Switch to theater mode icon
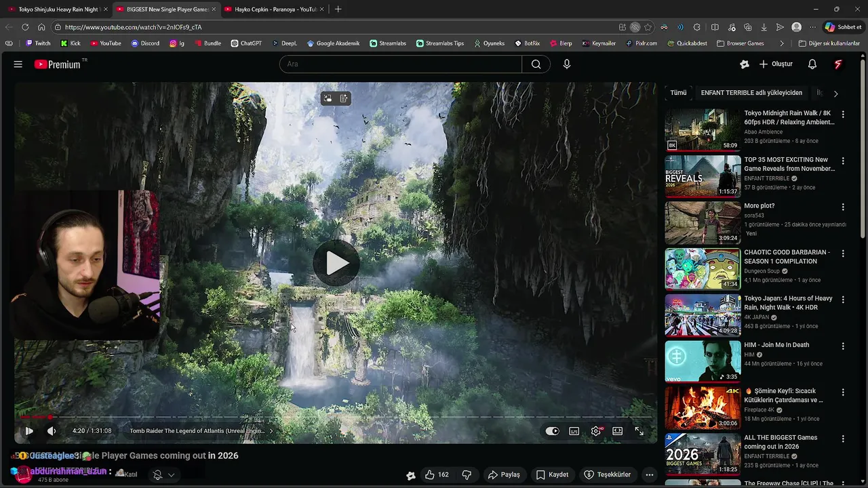 click(618, 431)
